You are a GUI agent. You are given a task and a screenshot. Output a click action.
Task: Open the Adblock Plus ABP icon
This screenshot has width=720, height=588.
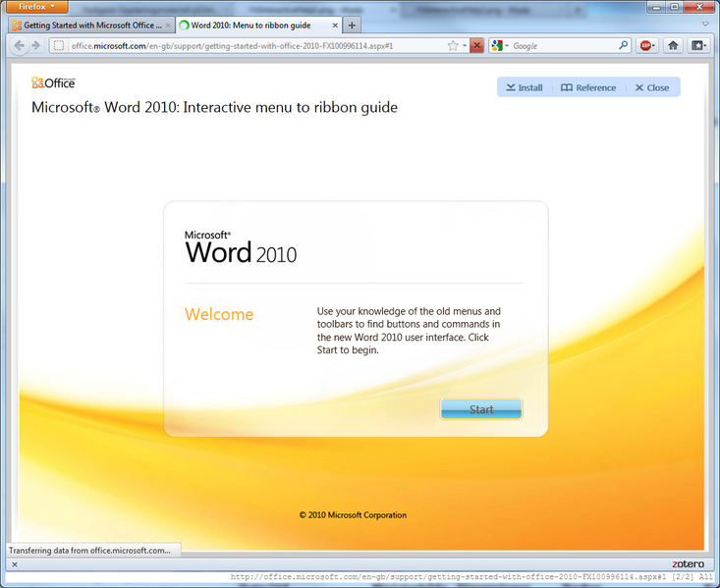645,45
